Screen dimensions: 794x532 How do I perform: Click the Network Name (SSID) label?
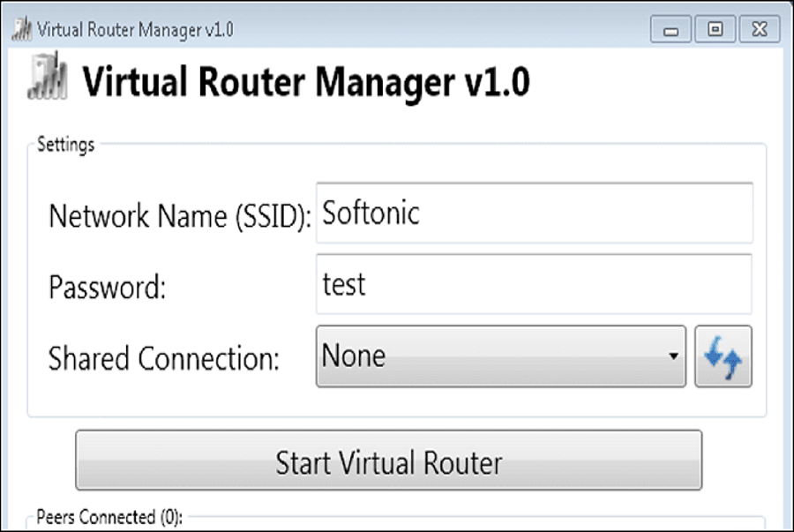(180, 217)
